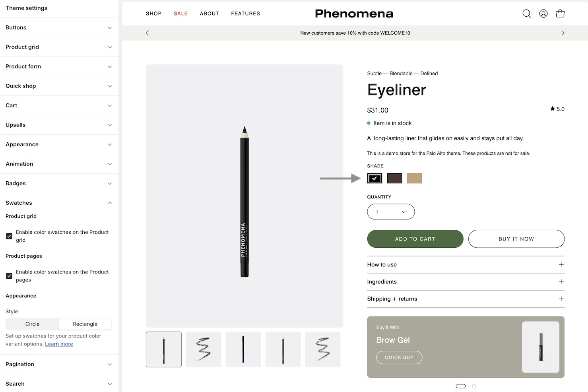Open the shopping cart bag icon
This screenshot has width=588, height=392.
tap(560, 14)
